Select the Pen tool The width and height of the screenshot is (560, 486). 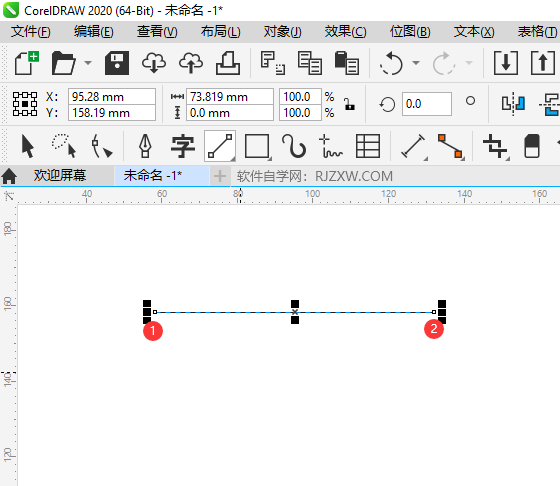[145, 146]
